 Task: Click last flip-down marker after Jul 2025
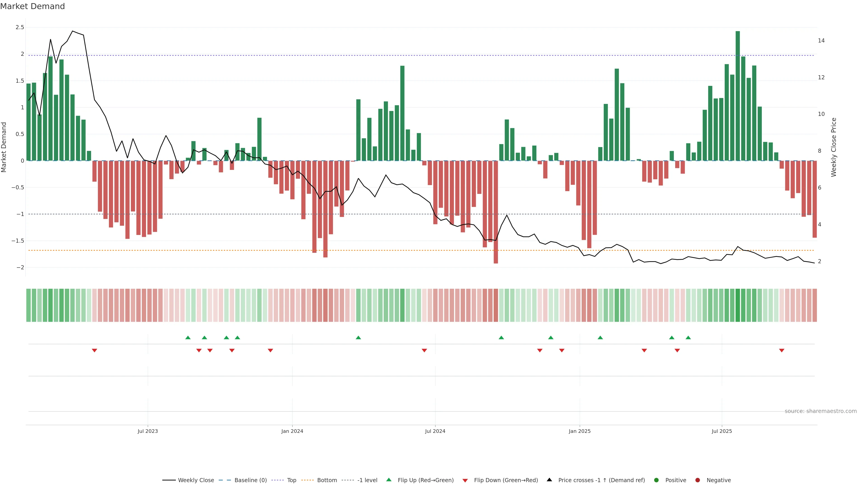pos(781,351)
